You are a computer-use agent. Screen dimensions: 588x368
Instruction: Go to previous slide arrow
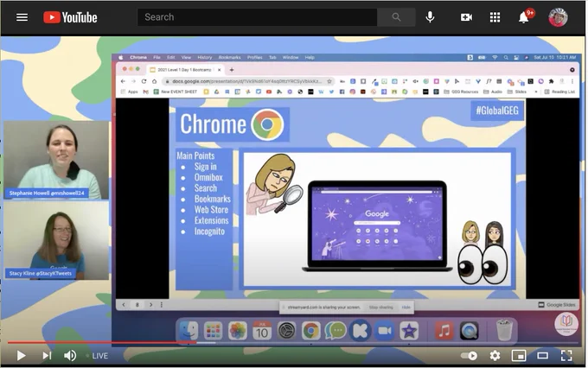click(x=124, y=305)
